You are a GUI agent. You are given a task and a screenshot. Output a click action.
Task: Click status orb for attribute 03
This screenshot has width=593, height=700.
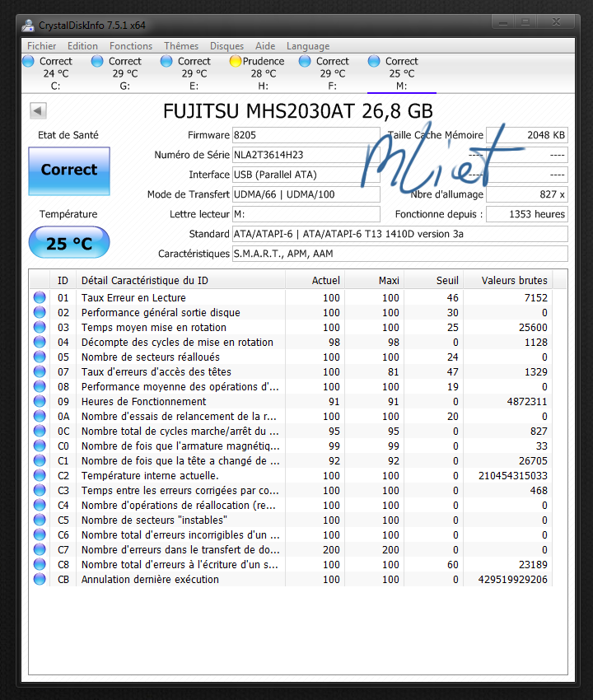tap(40, 327)
